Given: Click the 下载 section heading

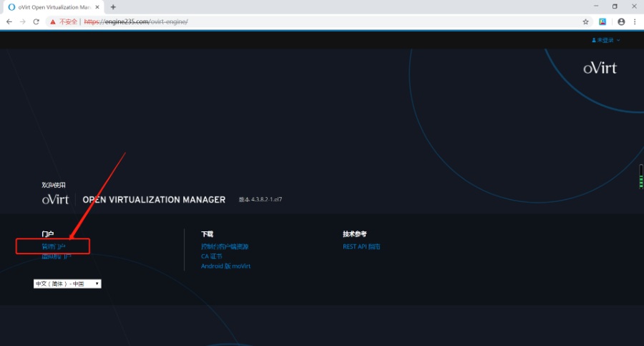Looking at the screenshot, I should coord(207,234).
